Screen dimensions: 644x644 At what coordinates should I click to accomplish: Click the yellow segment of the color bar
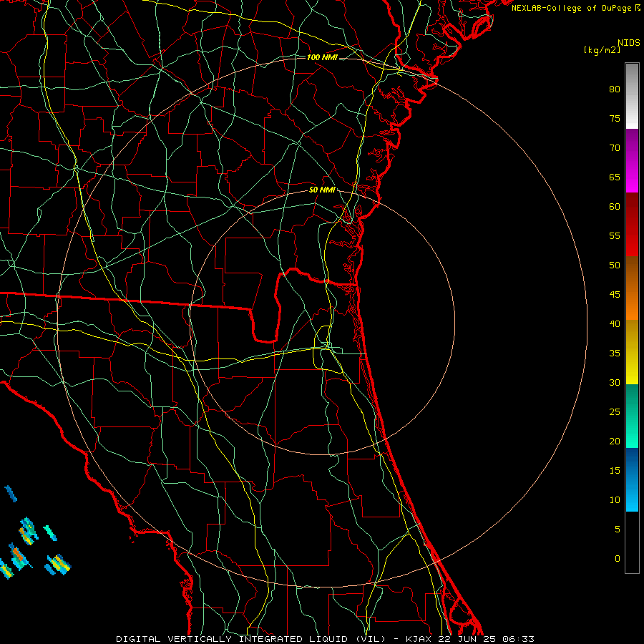click(632, 352)
